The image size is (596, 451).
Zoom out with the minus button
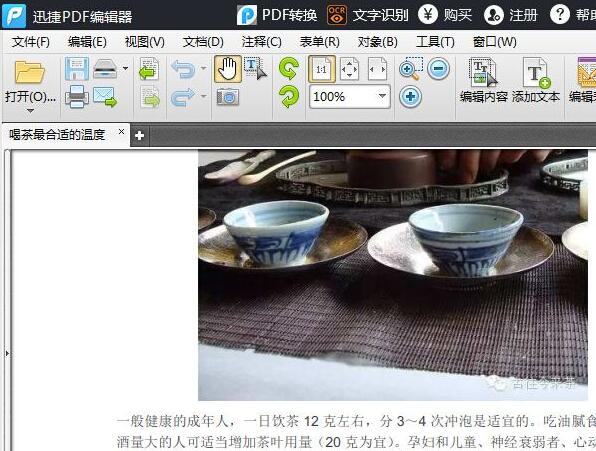[x=438, y=69]
